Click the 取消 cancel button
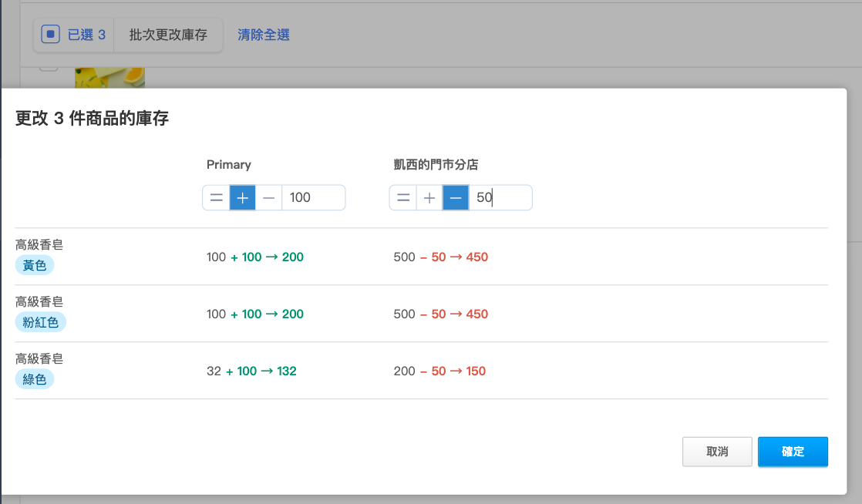Image resolution: width=862 pixels, height=504 pixels. (717, 452)
